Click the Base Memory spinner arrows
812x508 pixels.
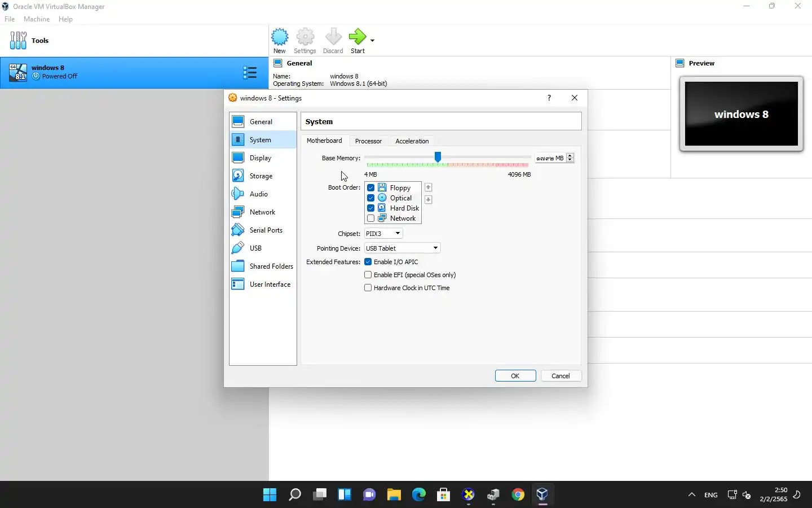point(570,158)
